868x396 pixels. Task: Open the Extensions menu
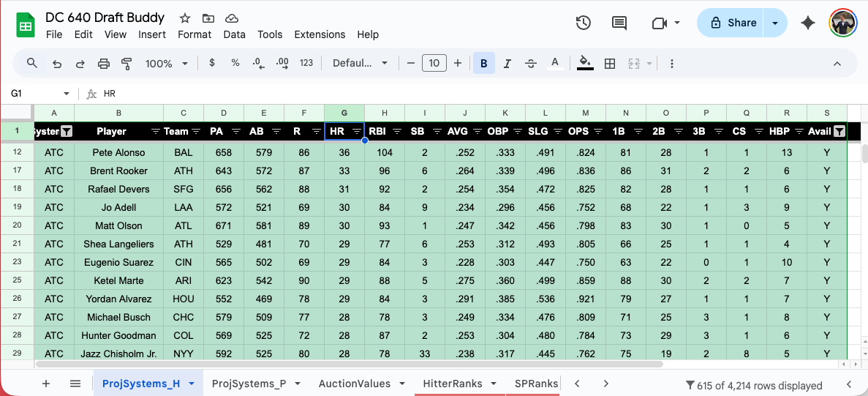click(320, 34)
